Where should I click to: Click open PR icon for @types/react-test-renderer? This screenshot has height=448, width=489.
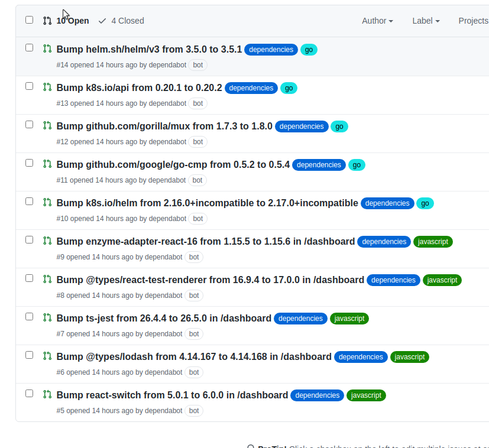click(x=47, y=279)
